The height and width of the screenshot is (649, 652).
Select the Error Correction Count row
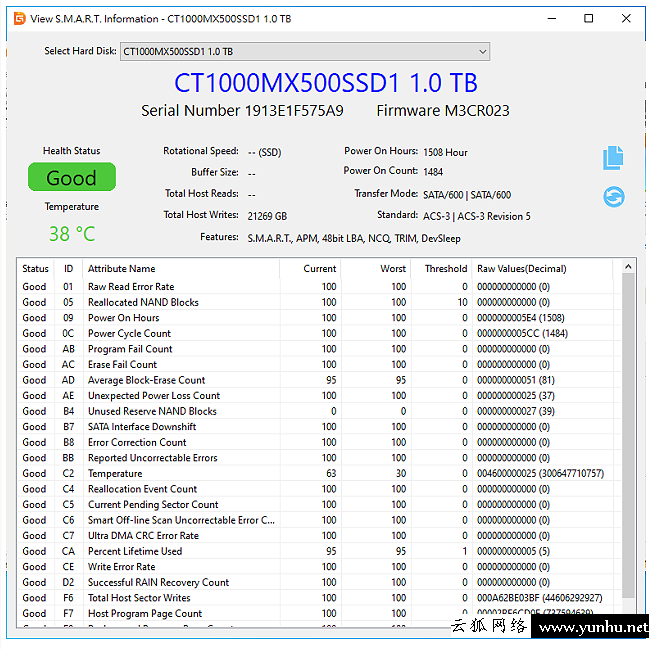[x=319, y=442]
